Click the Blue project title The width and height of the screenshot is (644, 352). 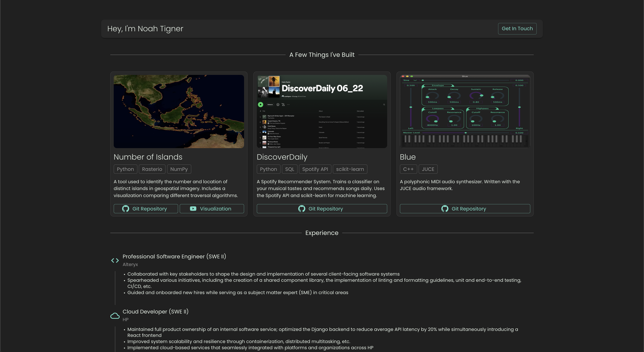pyautogui.click(x=408, y=157)
